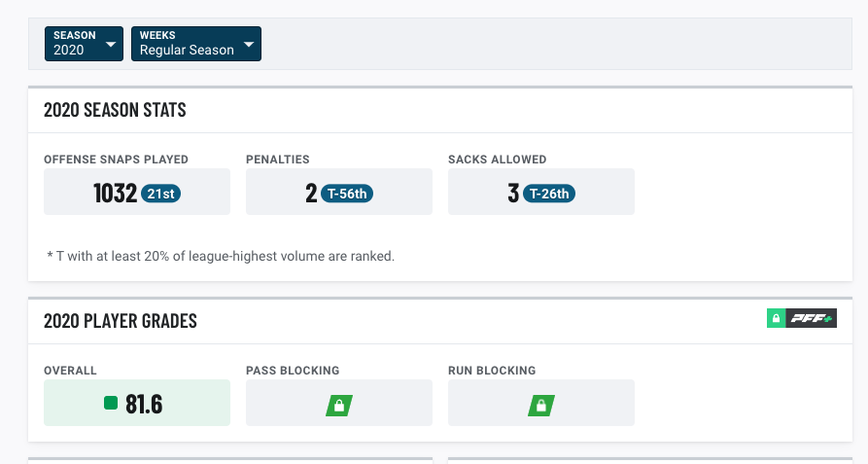Image resolution: width=868 pixels, height=464 pixels.
Task: Click the 2020 Season Stats heading
Action: 115,110
